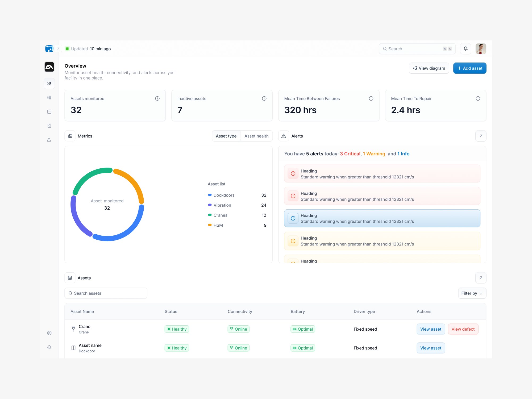532x399 pixels.
Task: Open the settings gear in the sidebar
Action: (49, 333)
